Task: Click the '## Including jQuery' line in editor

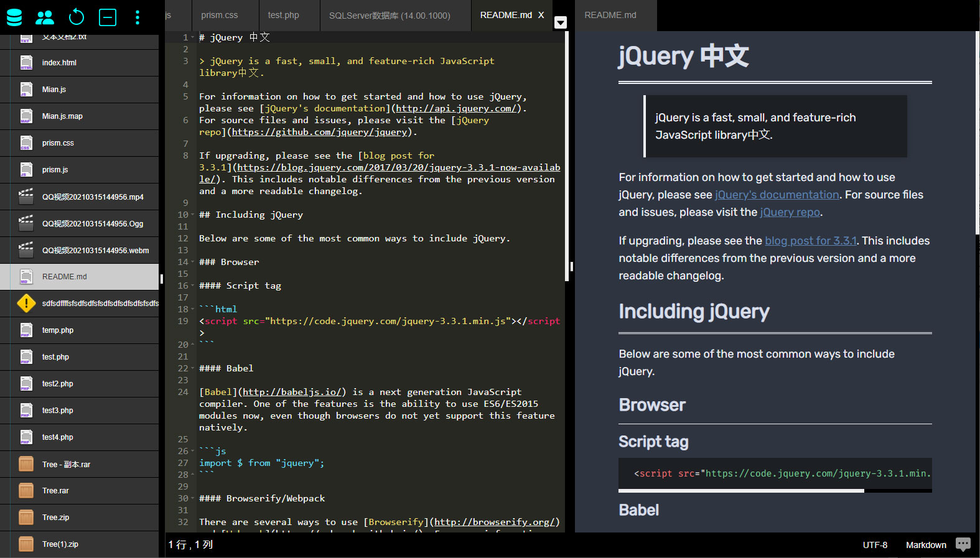Action: pyautogui.click(x=251, y=215)
